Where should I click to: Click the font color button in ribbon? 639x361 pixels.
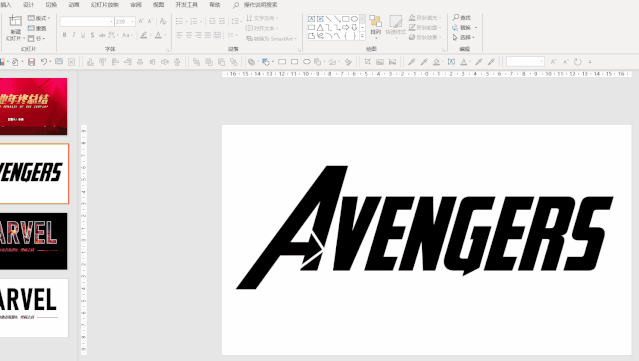coord(159,35)
